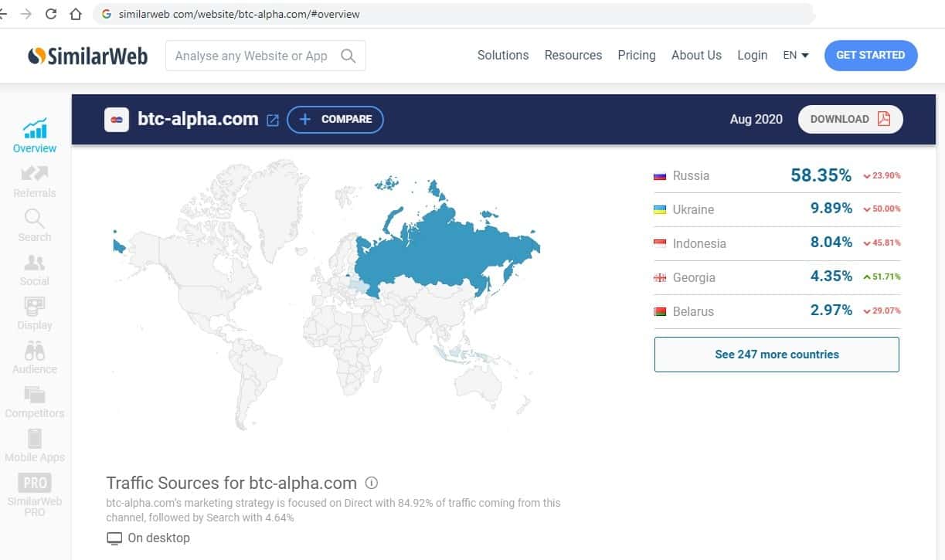Open the Referrals sidebar section

[35, 174]
